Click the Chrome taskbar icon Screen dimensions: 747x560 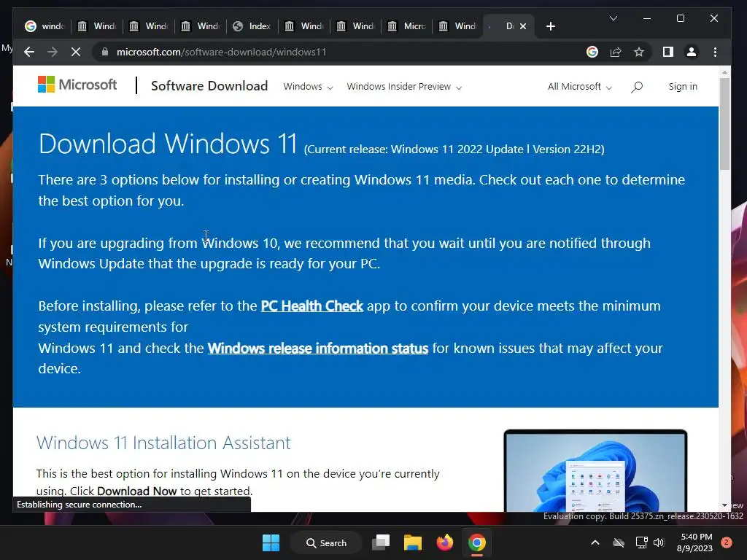[x=476, y=542]
